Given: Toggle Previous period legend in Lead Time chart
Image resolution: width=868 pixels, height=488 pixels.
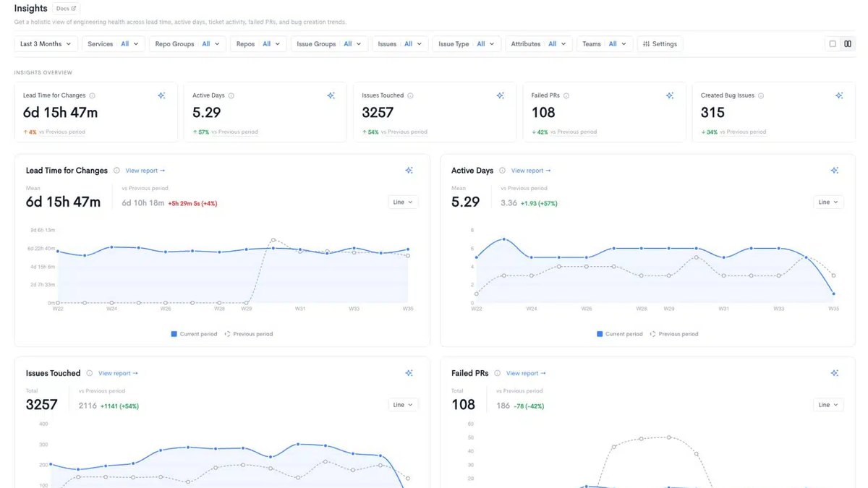Looking at the screenshot, I should tap(249, 334).
